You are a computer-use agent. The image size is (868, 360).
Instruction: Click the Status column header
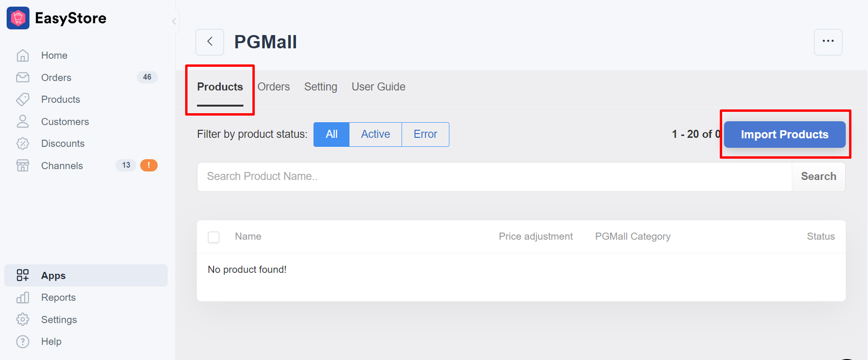pos(821,236)
